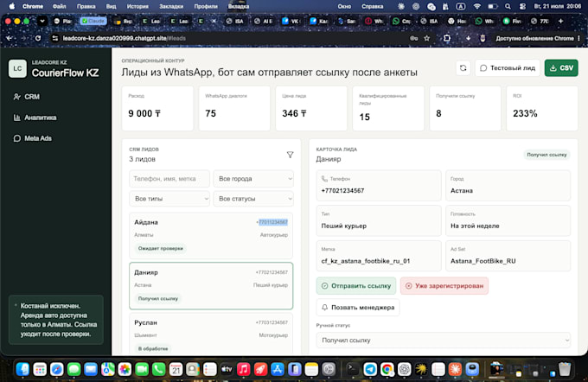
Task: Open Trash in the Dock
Action: coord(564,369)
